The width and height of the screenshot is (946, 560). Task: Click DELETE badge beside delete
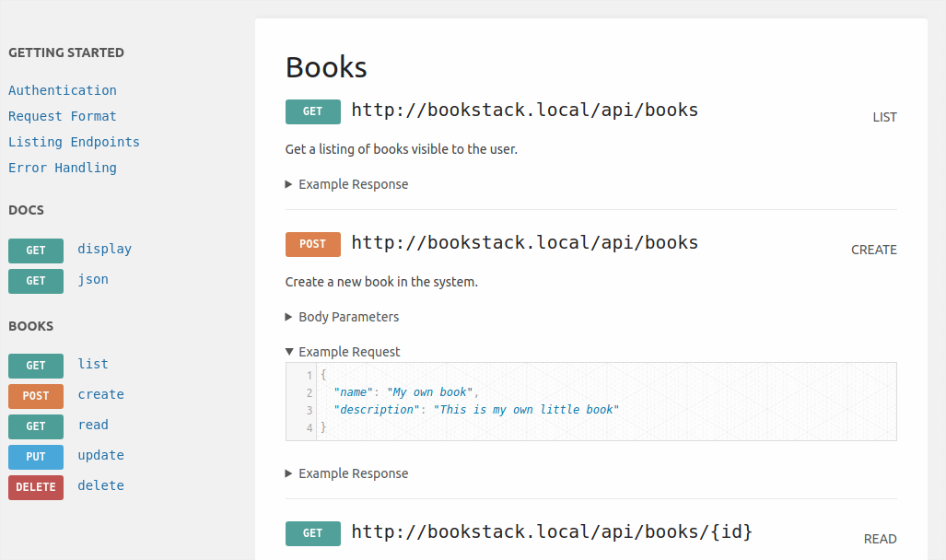coord(36,487)
